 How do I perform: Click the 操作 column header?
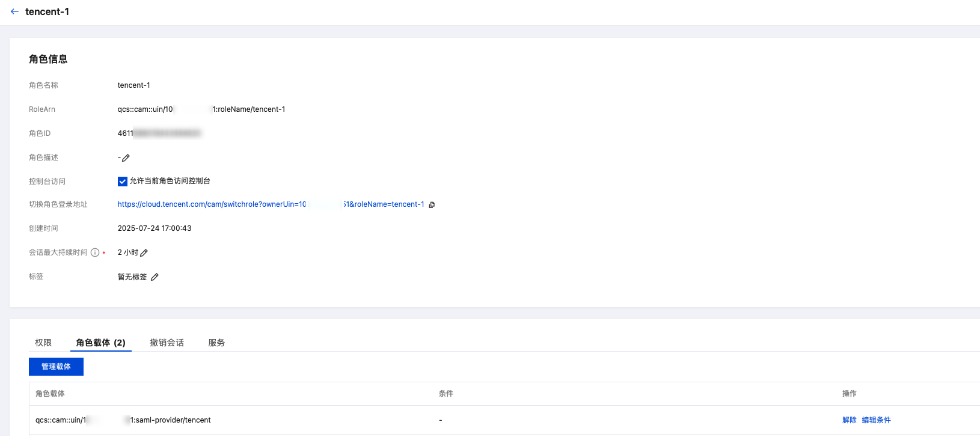(850, 394)
